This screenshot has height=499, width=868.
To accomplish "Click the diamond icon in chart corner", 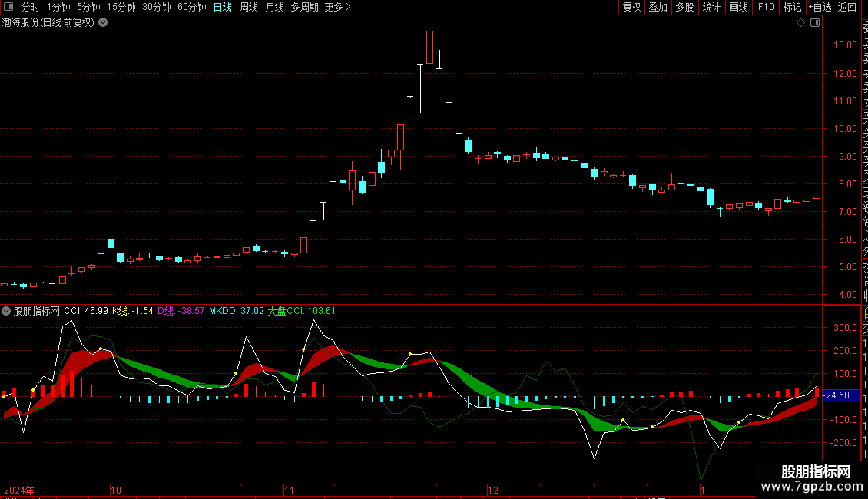I will point(800,23).
